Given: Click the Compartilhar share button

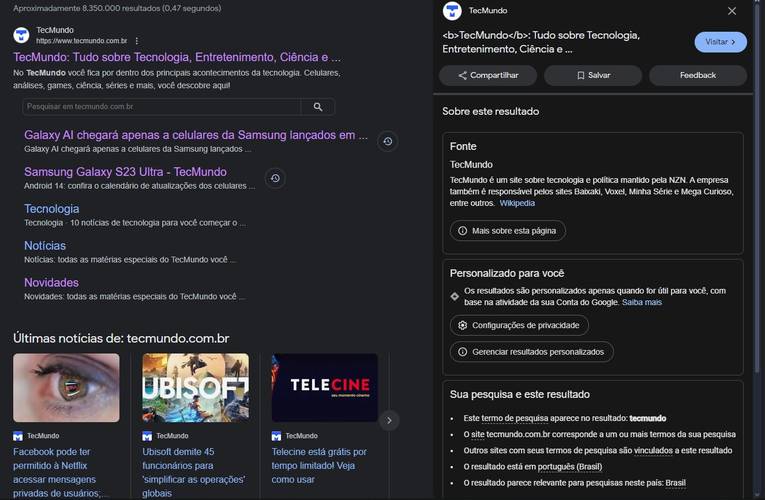Looking at the screenshot, I should coord(488,75).
